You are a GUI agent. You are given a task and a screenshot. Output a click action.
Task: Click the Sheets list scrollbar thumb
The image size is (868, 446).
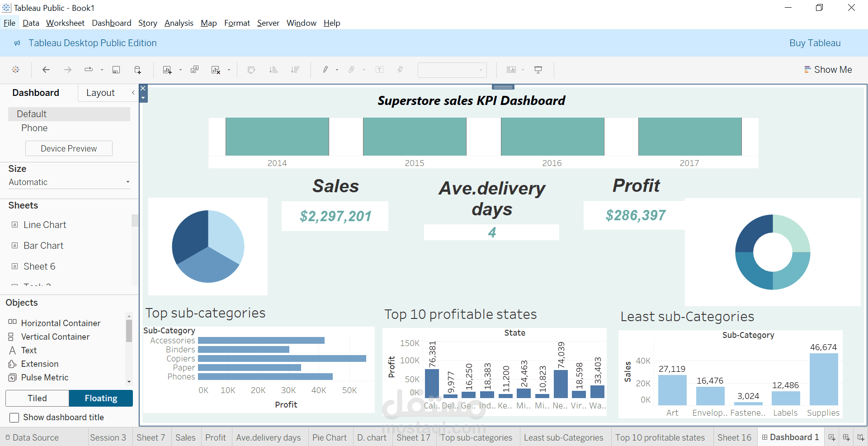pyautogui.click(x=135, y=220)
